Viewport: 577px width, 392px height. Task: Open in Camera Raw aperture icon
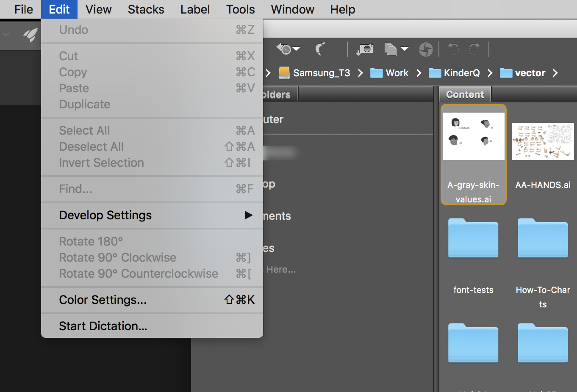pyautogui.click(x=426, y=50)
